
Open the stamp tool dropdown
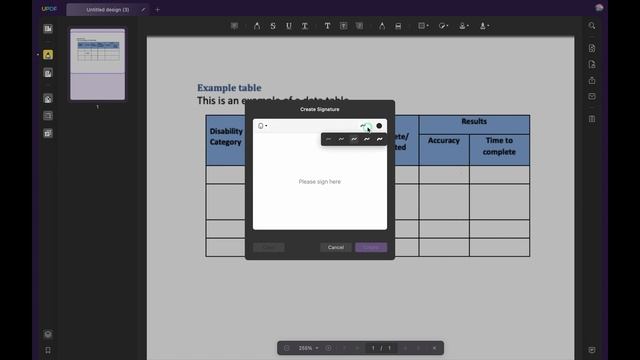(464, 26)
